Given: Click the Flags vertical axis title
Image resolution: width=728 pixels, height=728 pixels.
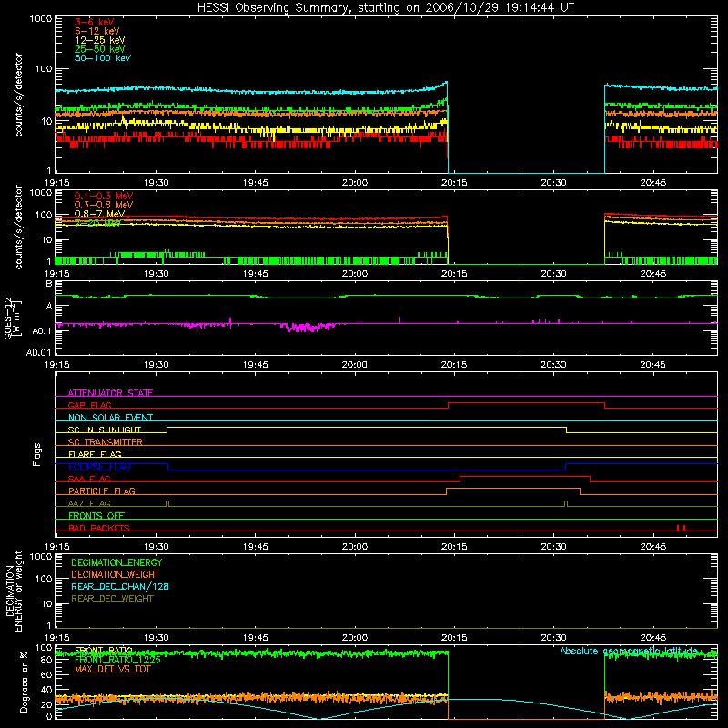Looking at the screenshot, I should tap(37, 454).
